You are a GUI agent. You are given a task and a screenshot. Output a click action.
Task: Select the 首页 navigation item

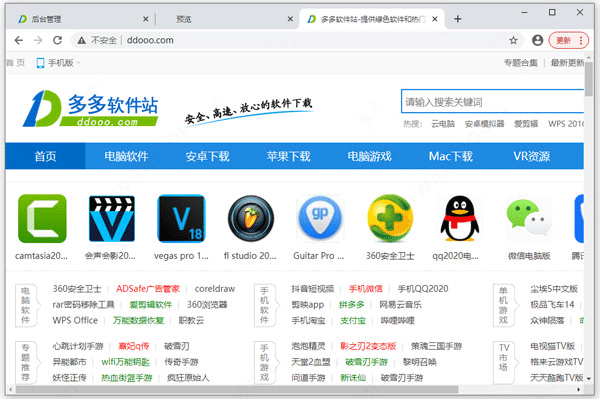coord(45,156)
